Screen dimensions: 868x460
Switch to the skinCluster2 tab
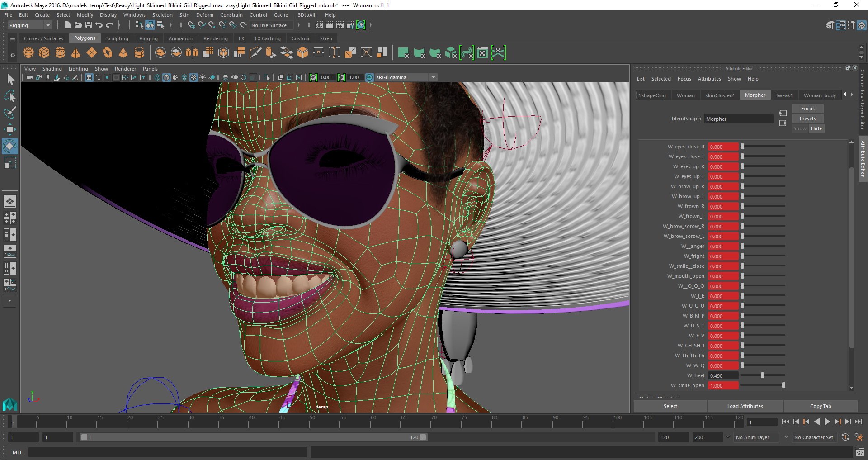720,95
